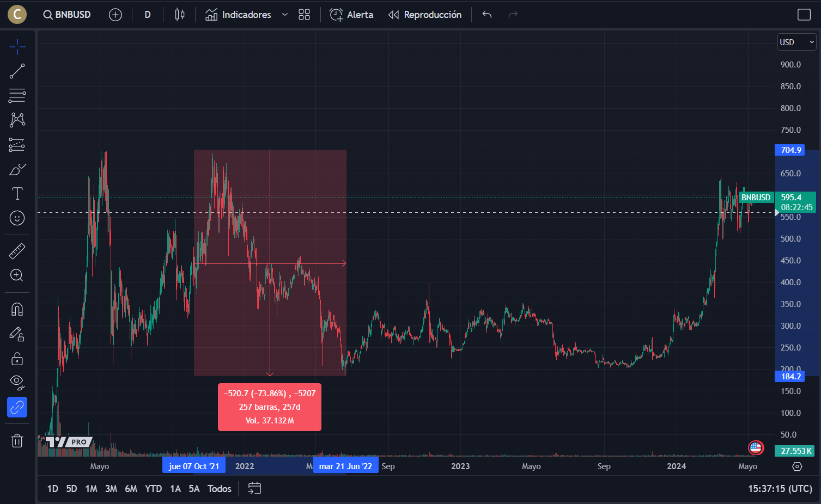Viewport: 821px width, 504px height.
Task: Toggle the active link drawings button
Action: tap(17, 407)
